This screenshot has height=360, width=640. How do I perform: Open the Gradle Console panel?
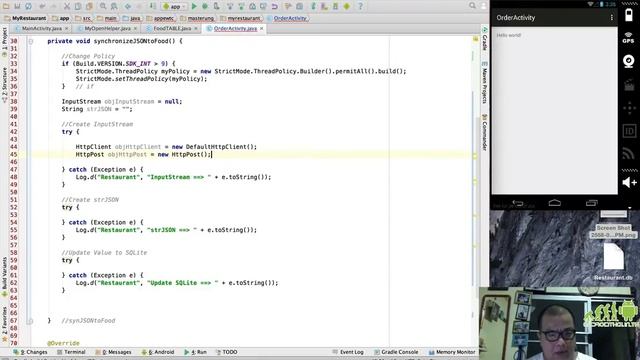click(x=396, y=352)
